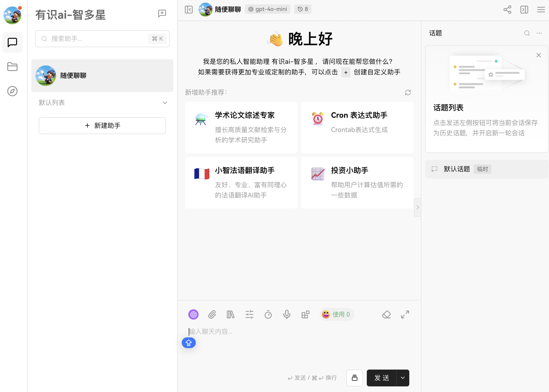549x392 pixels.
Task: Start voice input with the microphone icon
Action: click(x=287, y=314)
